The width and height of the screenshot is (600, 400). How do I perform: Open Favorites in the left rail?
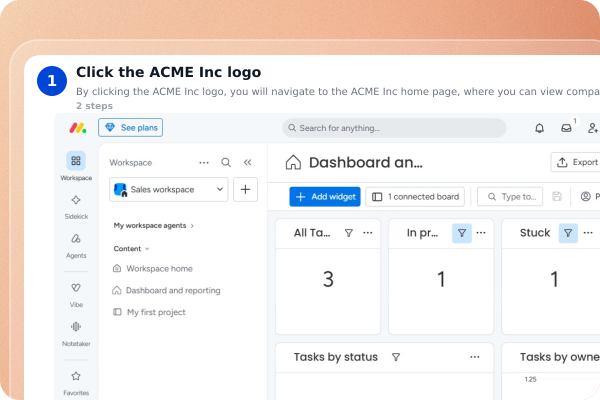point(76,383)
